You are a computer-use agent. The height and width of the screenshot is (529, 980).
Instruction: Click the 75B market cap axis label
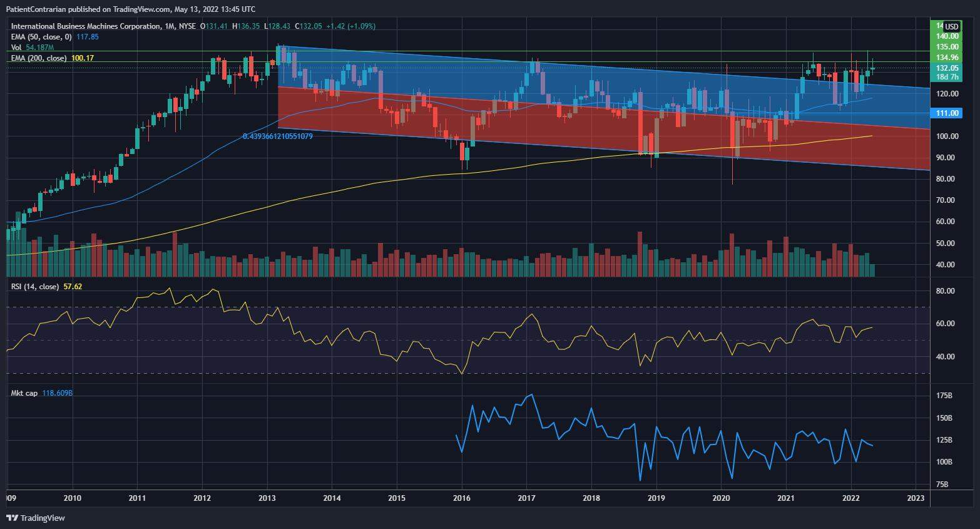click(942, 485)
